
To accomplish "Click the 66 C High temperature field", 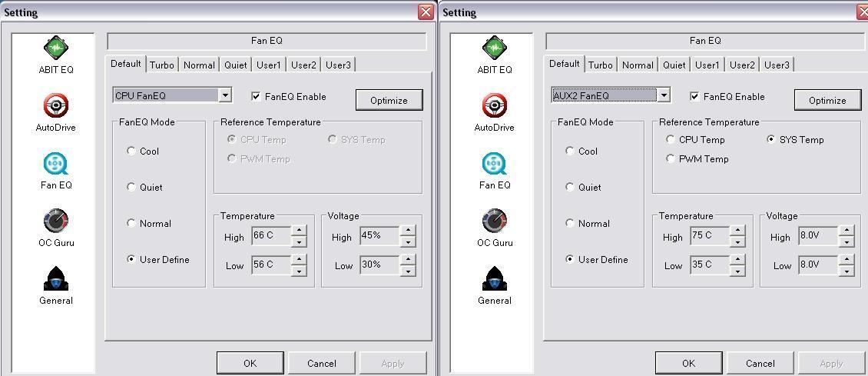I will pyautogui.click(x=270, y=236).
